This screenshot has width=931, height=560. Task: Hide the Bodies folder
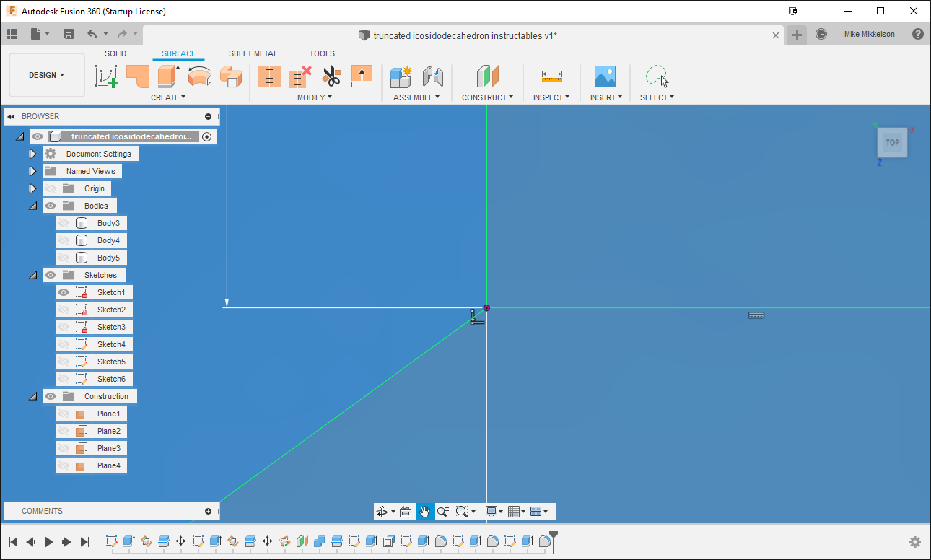coord(50,205)
